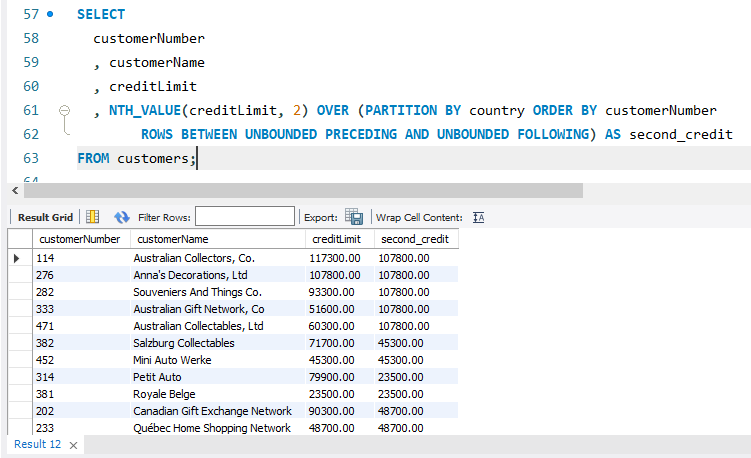
Task: Click cell 'Australian Gift Network, Co'
Action: (x=218, y=309)
